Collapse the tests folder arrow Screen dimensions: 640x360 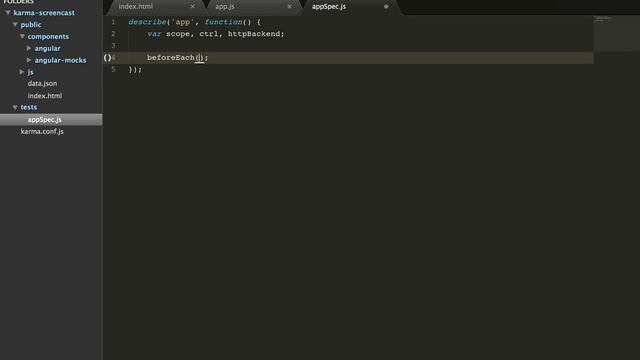(15, 107)
